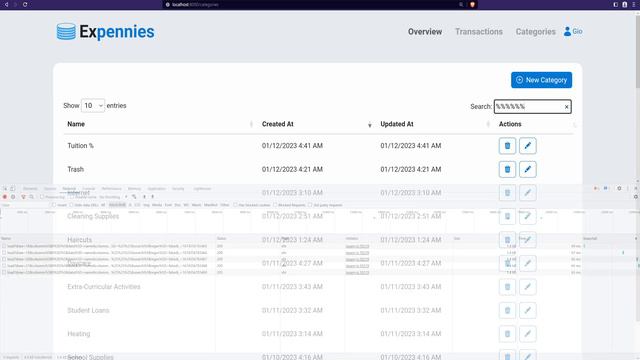
Task: Click the Trash name cell
Action: pyautogui.click(x=76, y=169)
